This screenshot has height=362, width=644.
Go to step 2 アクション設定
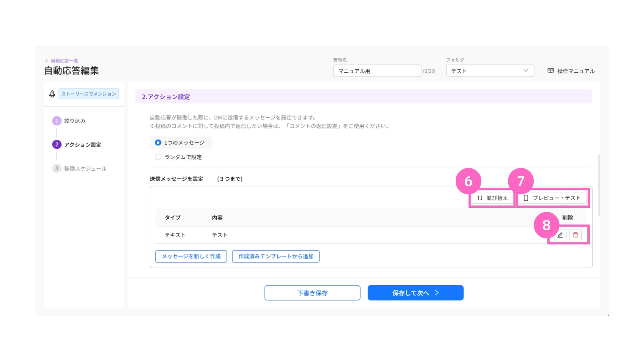(x=77, y=144)
